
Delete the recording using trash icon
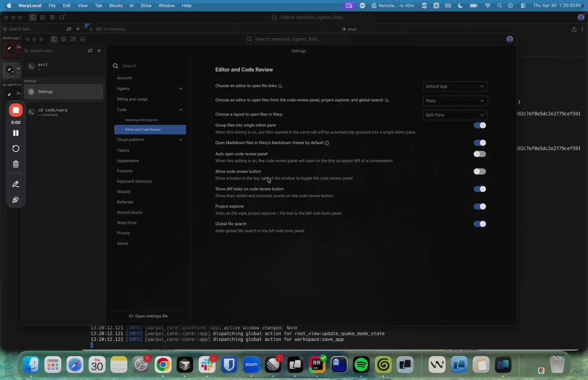[16, 164]
